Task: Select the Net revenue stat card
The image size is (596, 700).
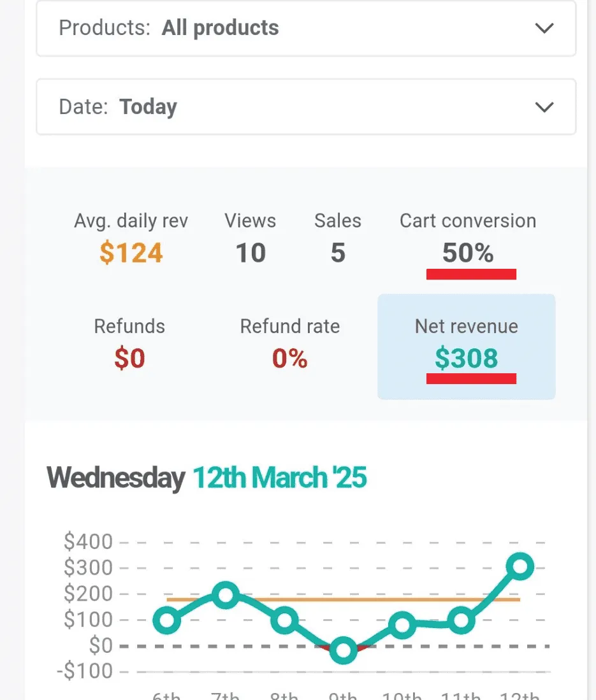Action: pos(466,346)
